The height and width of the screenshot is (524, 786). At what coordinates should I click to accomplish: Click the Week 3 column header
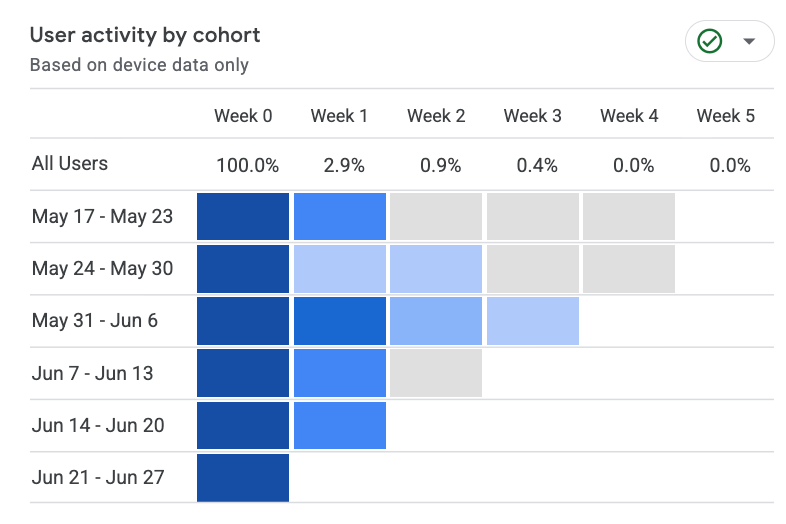(x=532, y=116)
